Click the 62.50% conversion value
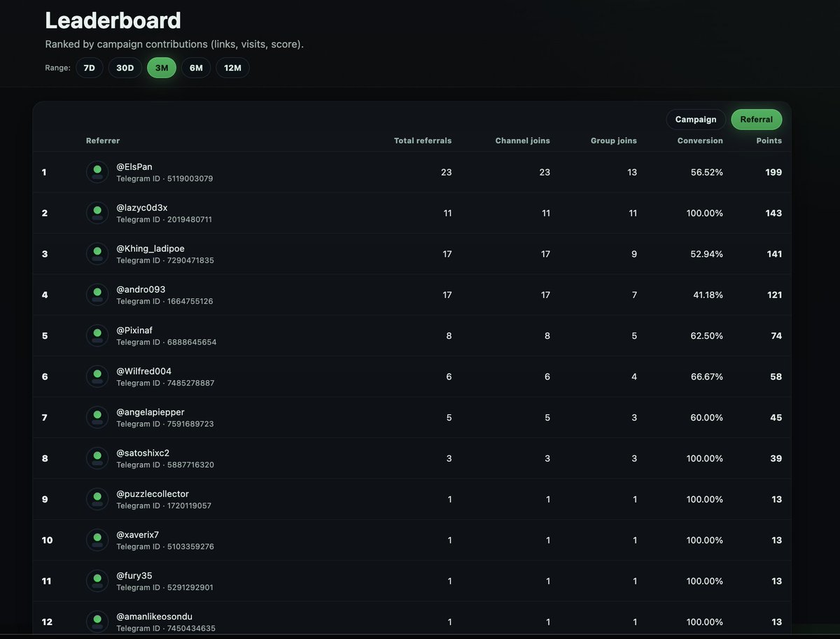840x639 pixels. 706,336
